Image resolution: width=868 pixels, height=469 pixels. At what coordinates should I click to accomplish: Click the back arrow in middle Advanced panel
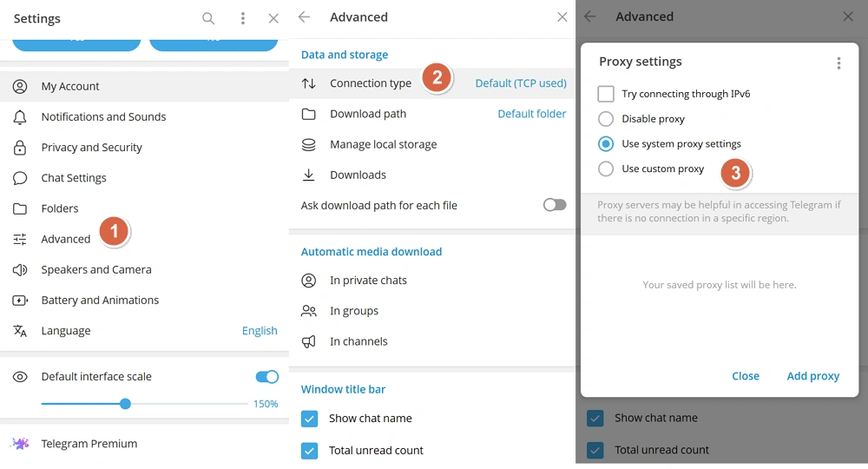[304, 17]
